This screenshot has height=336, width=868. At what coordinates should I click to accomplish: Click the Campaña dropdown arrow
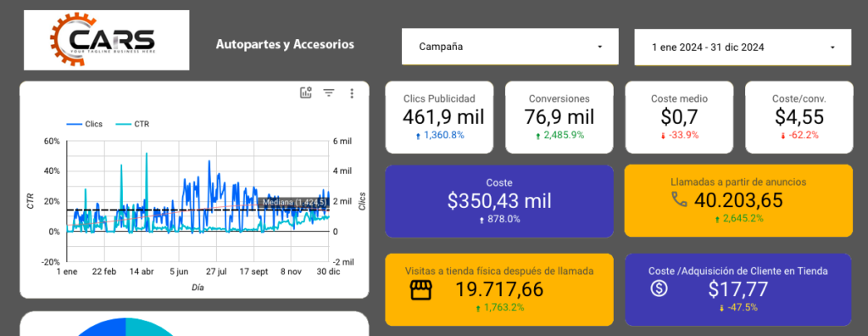coord(599,48)
